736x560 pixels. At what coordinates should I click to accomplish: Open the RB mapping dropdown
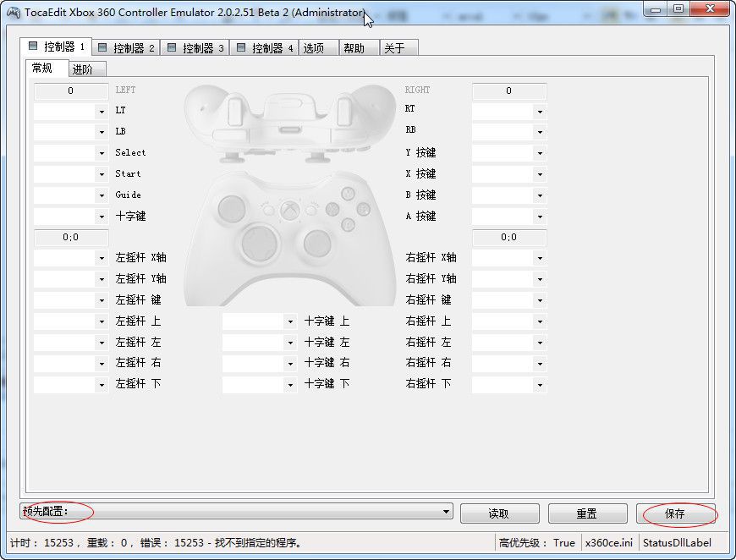(x=509, y=132)
